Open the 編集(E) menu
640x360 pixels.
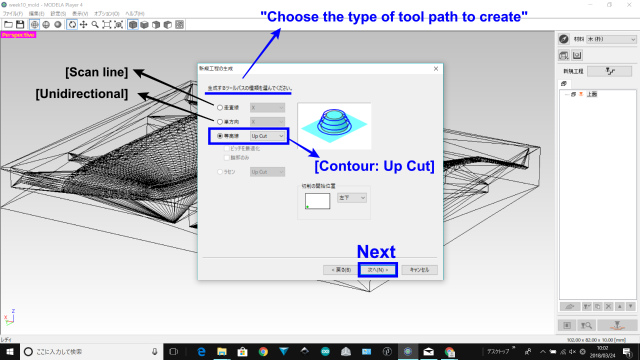click(x=36, y=13)
